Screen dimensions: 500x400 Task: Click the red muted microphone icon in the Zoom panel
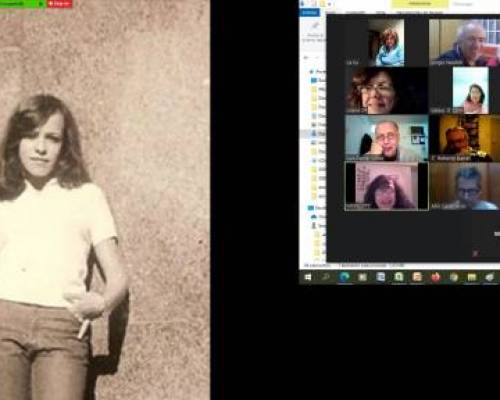click(476, 254)
